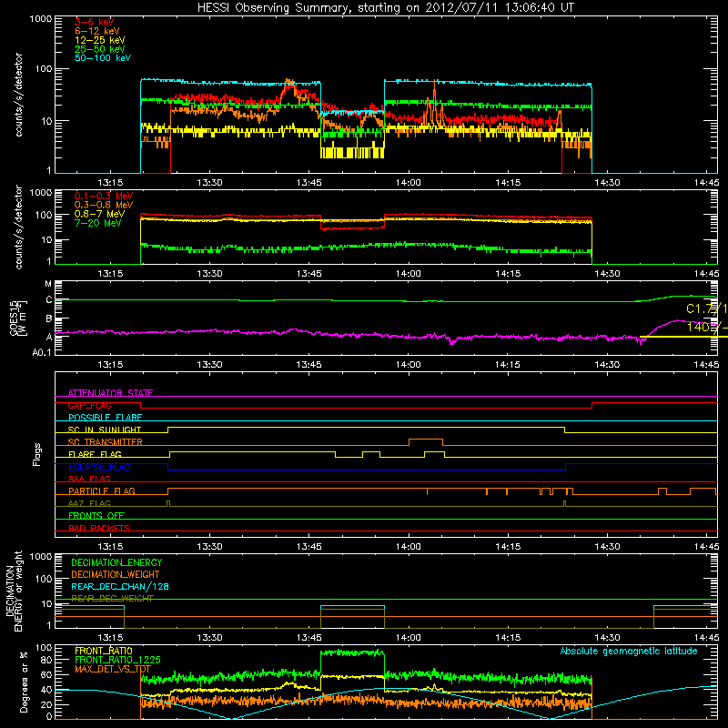728x728 pixels.
Task: Click the vertical Flags axis title
Action: (x=37, y=454)
